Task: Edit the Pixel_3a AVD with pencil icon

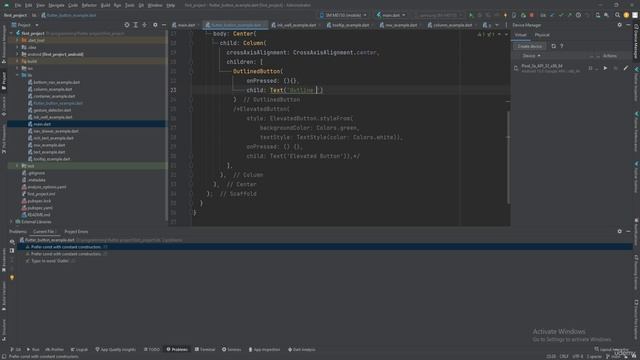Action: (x=626, y=68)
